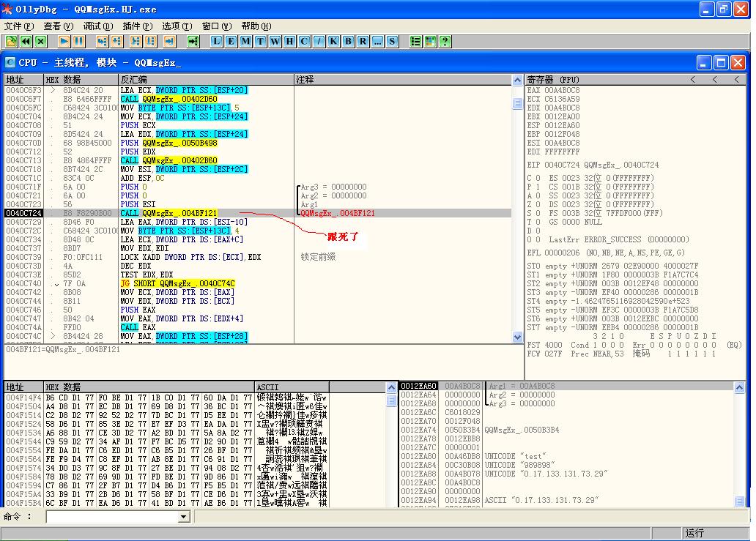Open References window with R button

pos(363,42)
